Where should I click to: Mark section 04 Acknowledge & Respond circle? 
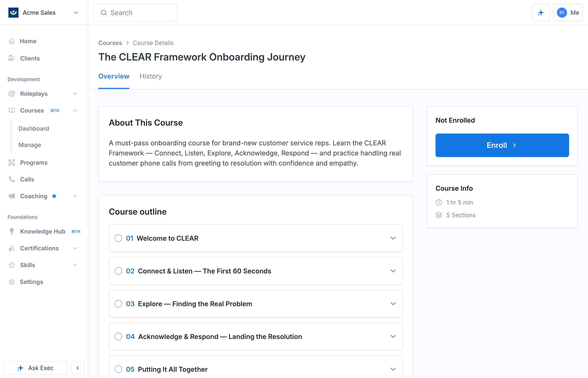click(x=118, y=336)
